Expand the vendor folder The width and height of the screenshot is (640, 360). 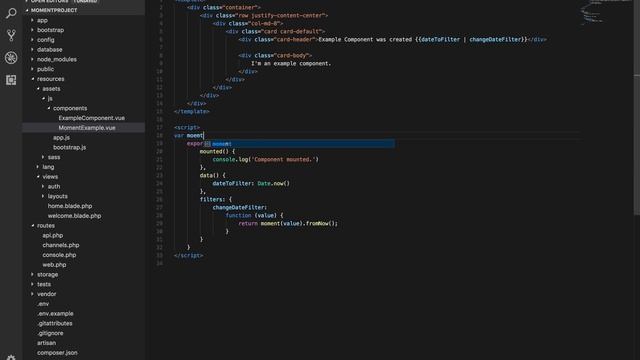pyautogui.click(x=47, y=294)
